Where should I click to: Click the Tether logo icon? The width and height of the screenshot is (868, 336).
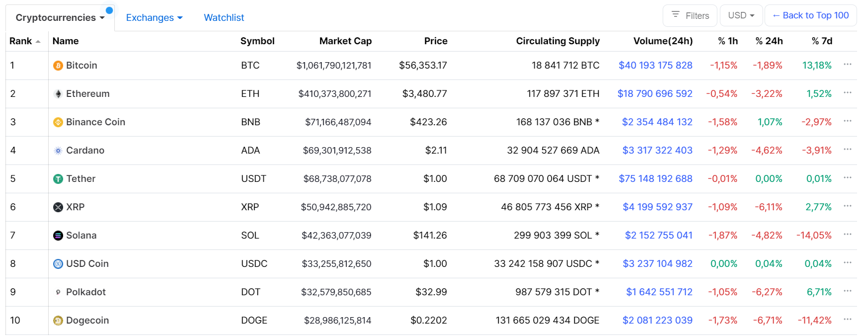pyautogui.click(x=58, y=179)
